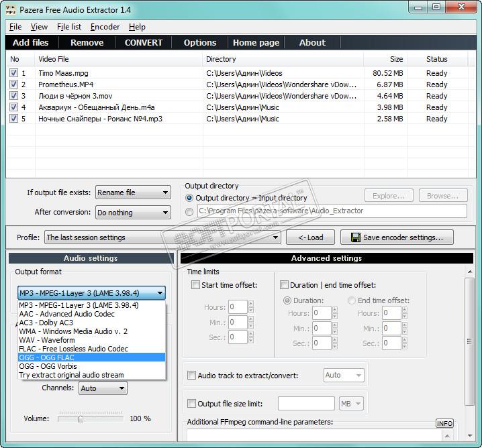The image size is (482, 448).
Task: Enable Audio track to extract/convert checkbox
Action: [191, 375]
